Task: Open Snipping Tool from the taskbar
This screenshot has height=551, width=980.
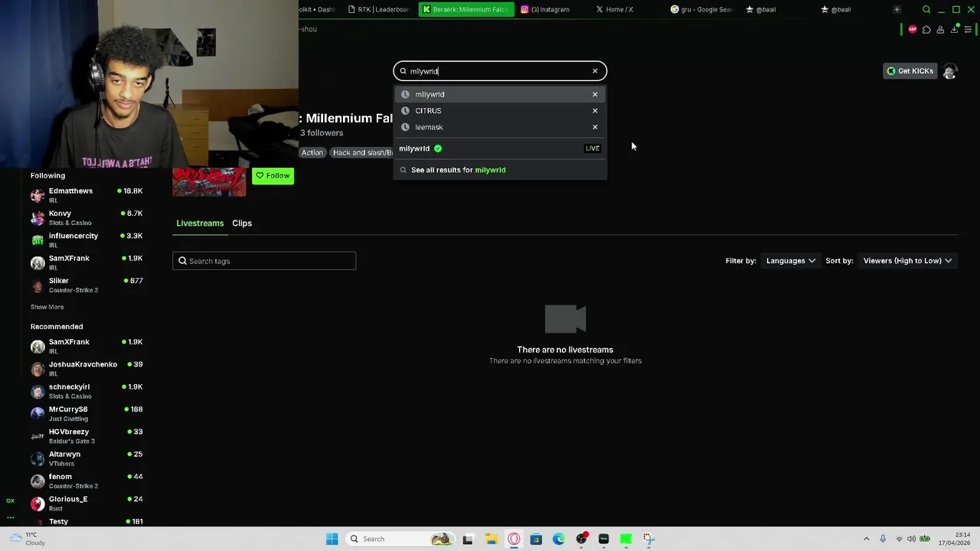Action: point(648,539)
